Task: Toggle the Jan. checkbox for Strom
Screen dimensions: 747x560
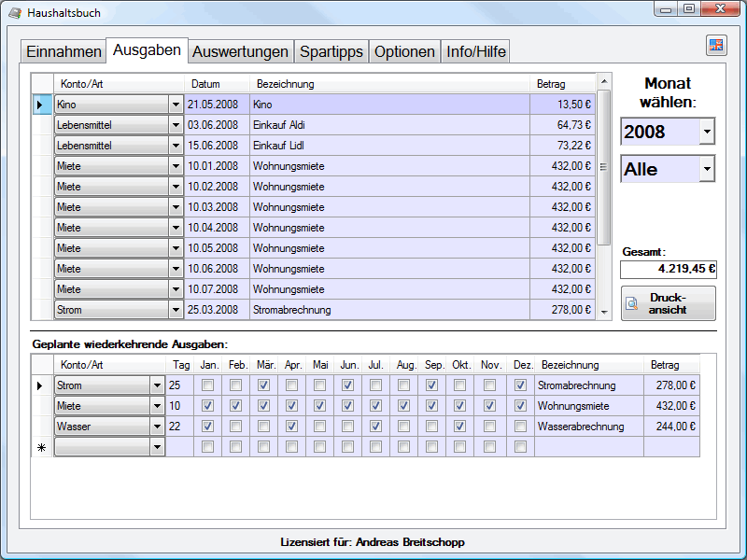Action: pos(208,385)
